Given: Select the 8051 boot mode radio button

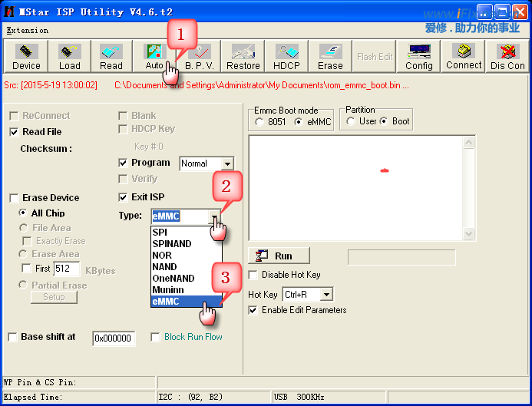Looking at the screenshot, I should click(259, 122).
